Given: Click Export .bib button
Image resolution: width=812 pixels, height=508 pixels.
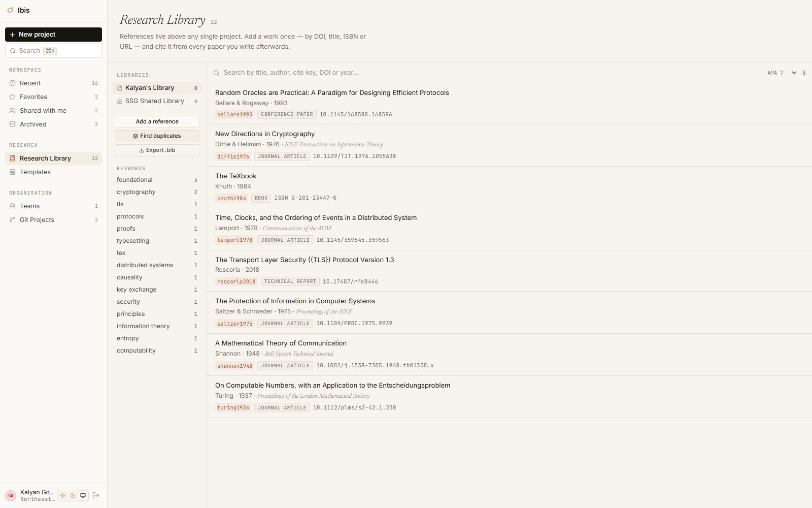Looking at the screenshot, I should click(x=157, y=150).
